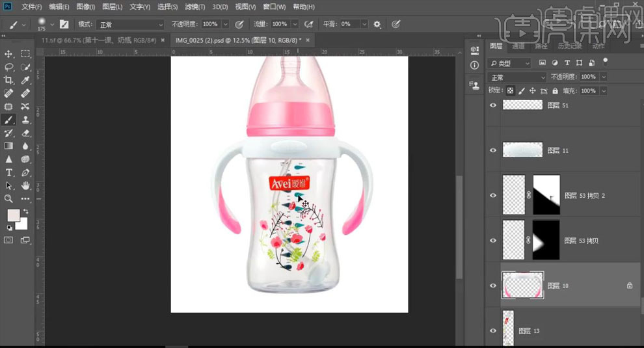Select the Move tool
Screen dimensions: 644x348
tap(9, 54)
